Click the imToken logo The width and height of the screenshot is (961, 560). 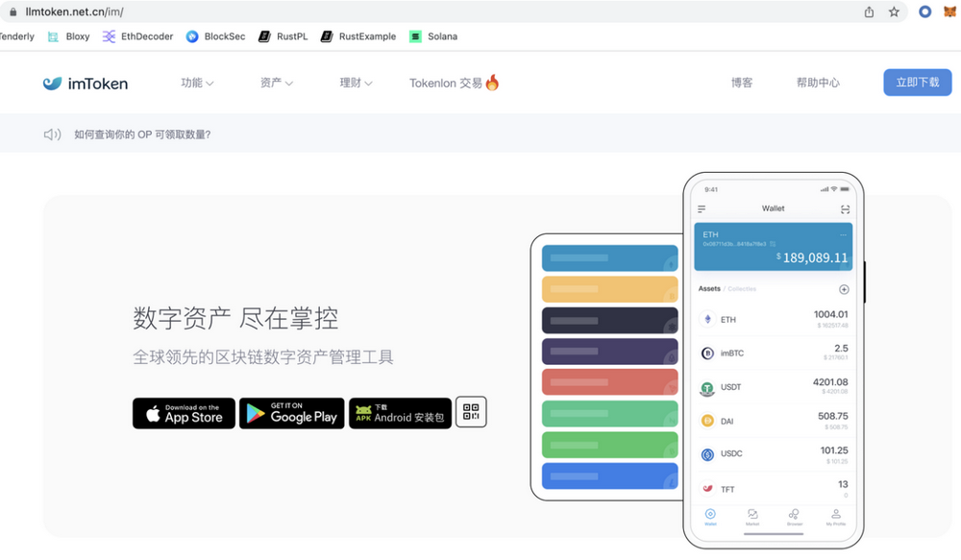85,84
